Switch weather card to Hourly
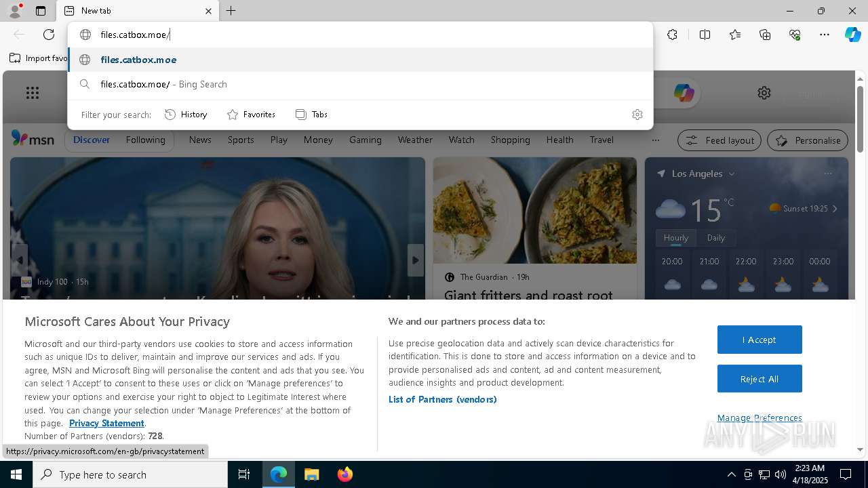 [x=676, y=238]
